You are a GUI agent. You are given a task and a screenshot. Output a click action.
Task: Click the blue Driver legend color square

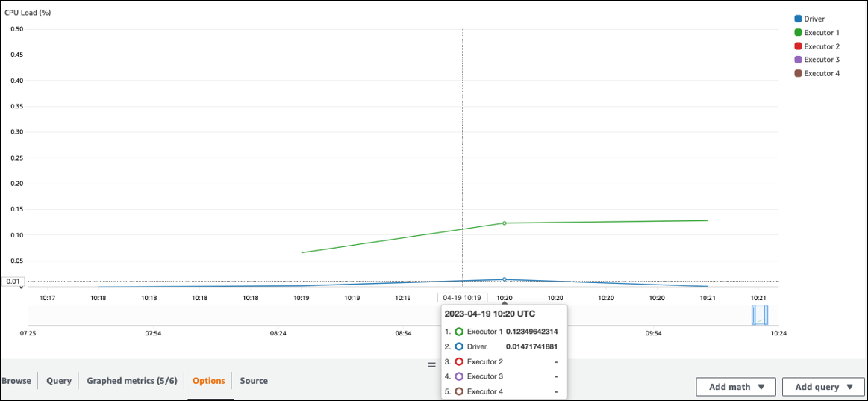[x=798, y=19]
